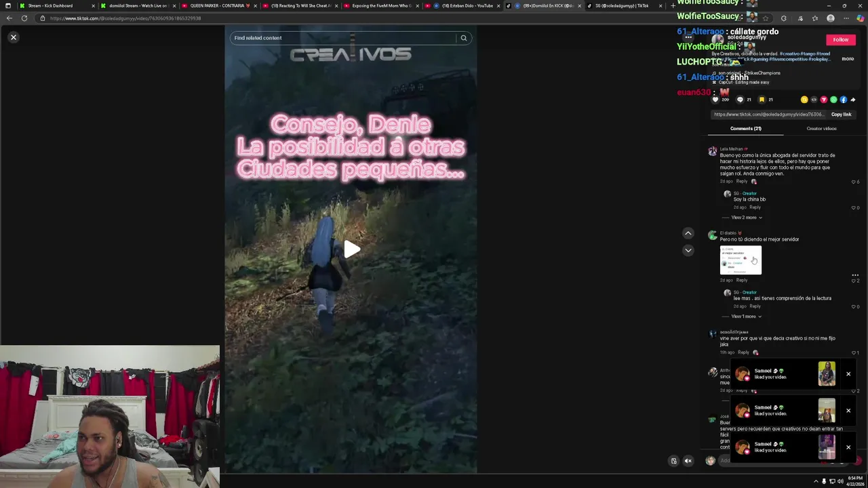The width and height of the screenshot is (868, 488).
Task: Open a new browser tab
Action: point(672,5)
